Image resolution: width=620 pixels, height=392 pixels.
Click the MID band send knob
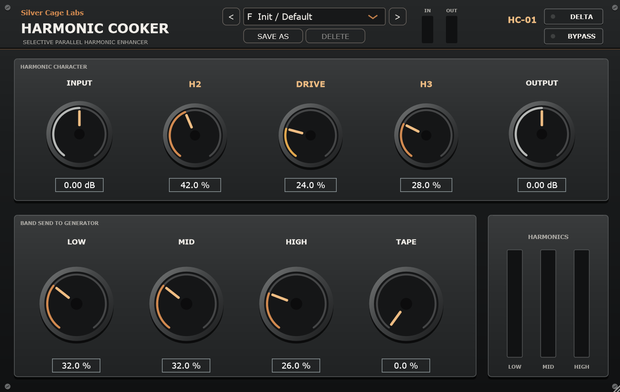[x=186, y=304]
